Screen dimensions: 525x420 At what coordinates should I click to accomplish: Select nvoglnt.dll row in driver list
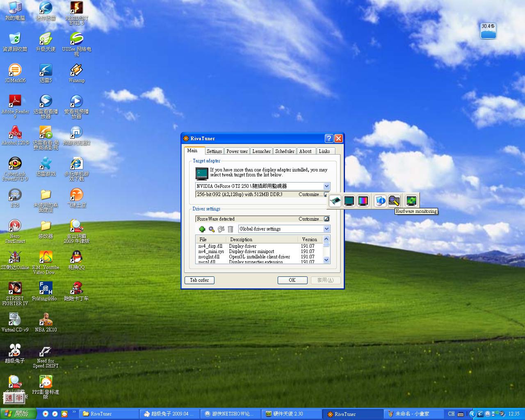click(x=259, y=257)
